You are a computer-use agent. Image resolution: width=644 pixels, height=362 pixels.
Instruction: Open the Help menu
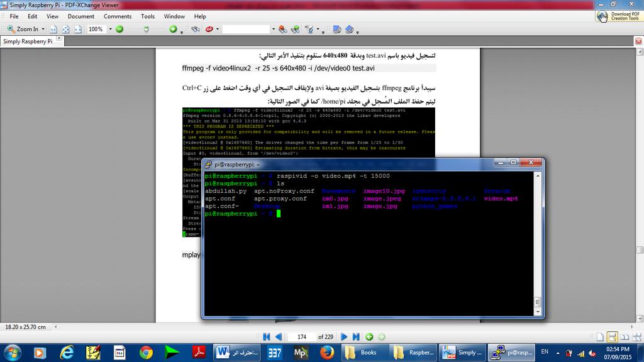pos(200,16)
